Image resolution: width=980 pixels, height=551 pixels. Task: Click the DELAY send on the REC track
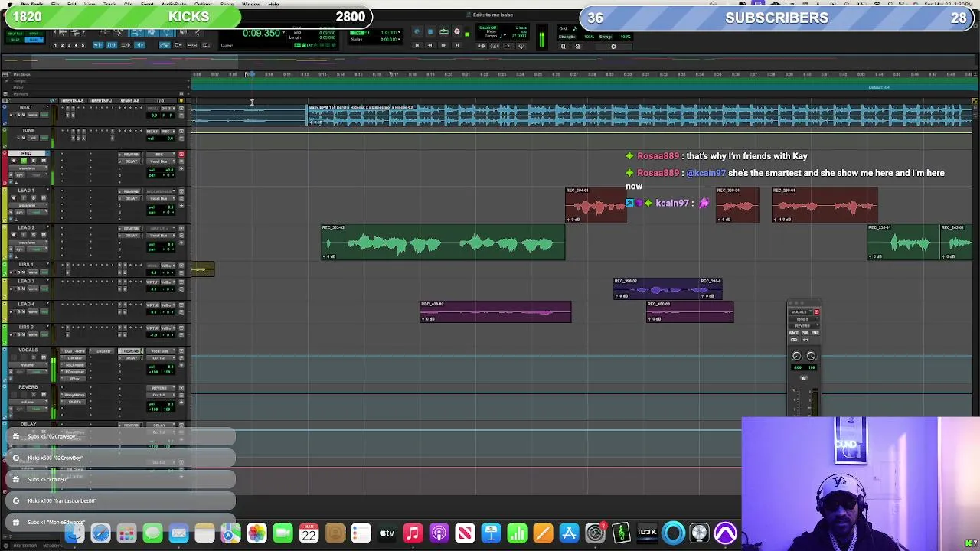click(x=130, y=161)
